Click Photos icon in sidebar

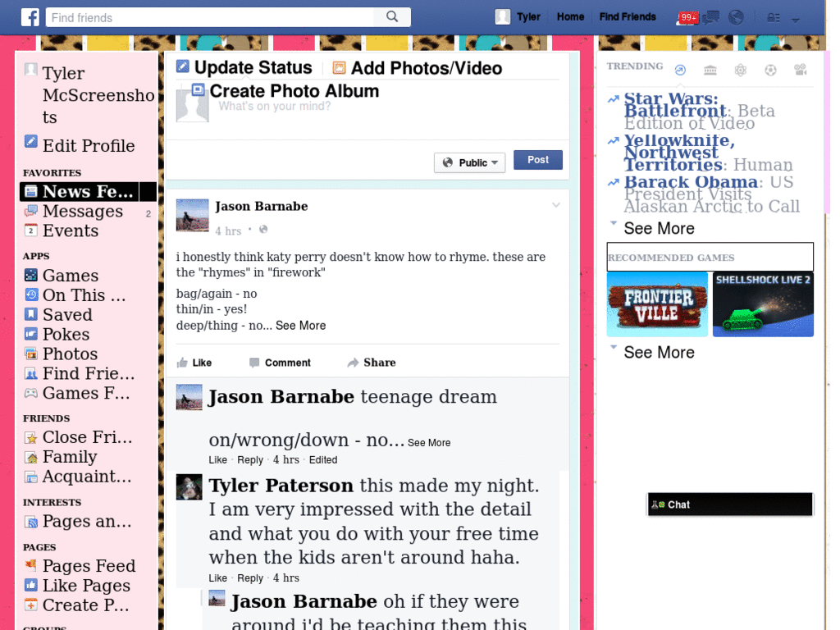pyautogui.click(x=31, y=354)
